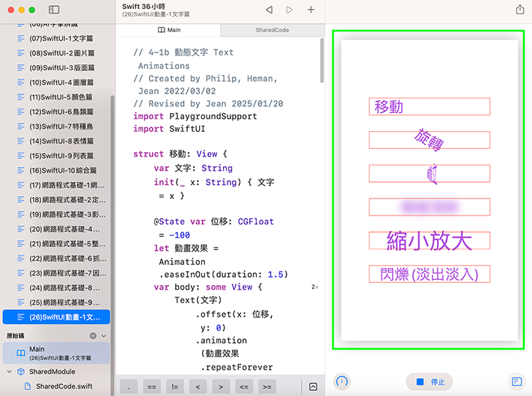Insert the '!=' operator shortcut
532x396 pixels.
click(x=175, y=386)
